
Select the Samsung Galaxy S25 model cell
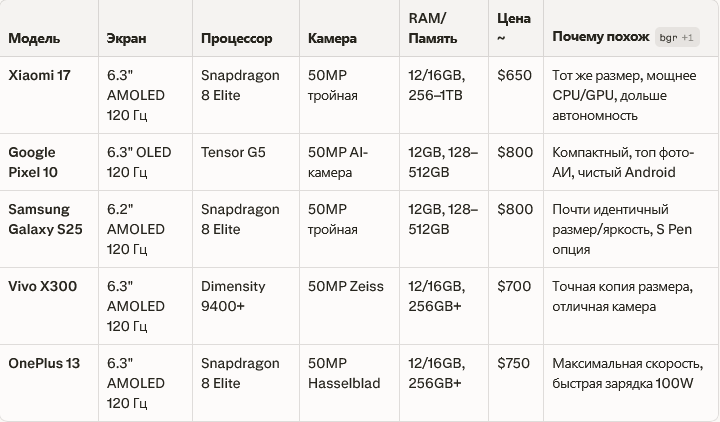coord(40,219)
